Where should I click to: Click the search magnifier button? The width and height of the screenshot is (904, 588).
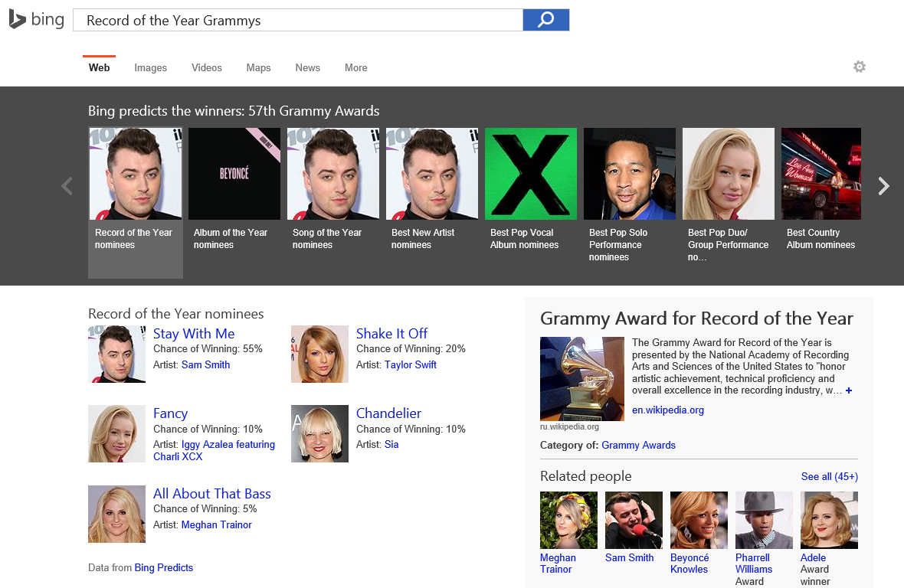545,19
